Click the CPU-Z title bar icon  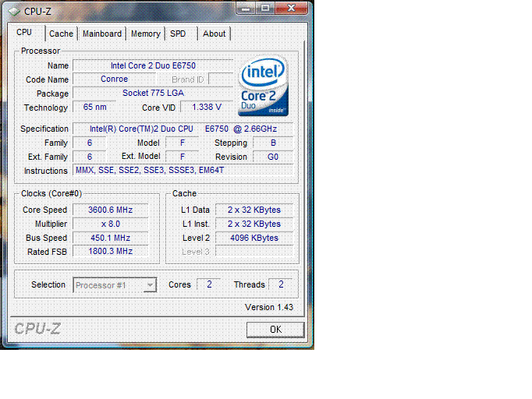point(14,12)
